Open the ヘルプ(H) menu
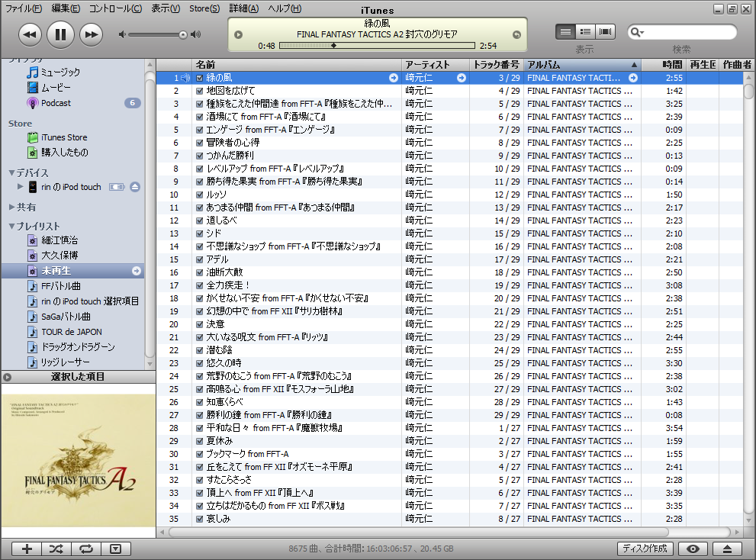The height and width of the screenshot is (560, 756). [x=285, y=8]
